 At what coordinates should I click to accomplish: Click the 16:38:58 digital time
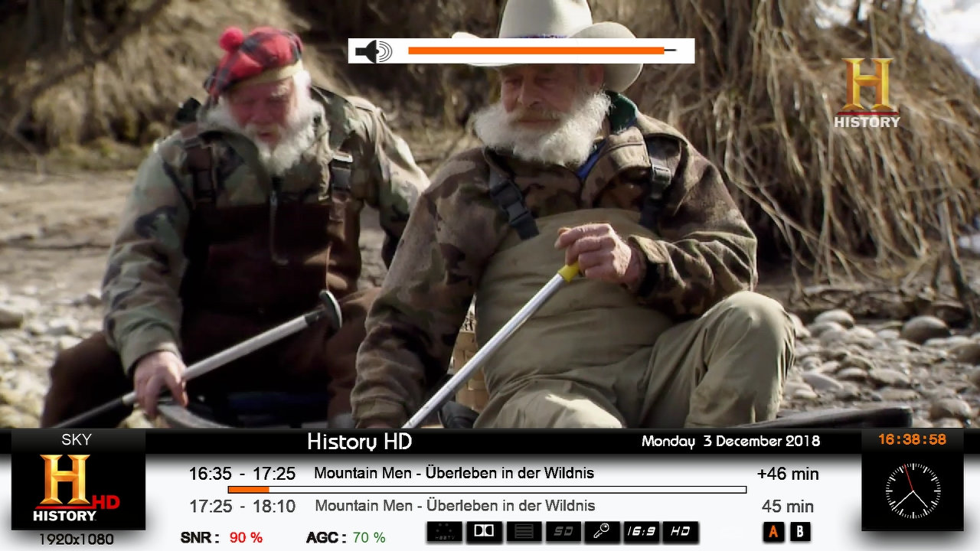(x=912, y=440)
